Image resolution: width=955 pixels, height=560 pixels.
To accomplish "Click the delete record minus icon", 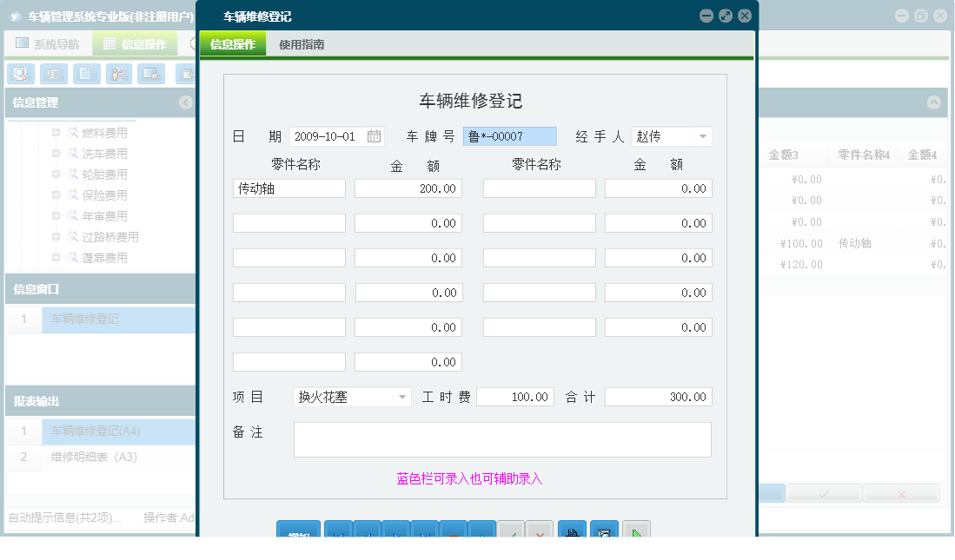I will point(453,531).
